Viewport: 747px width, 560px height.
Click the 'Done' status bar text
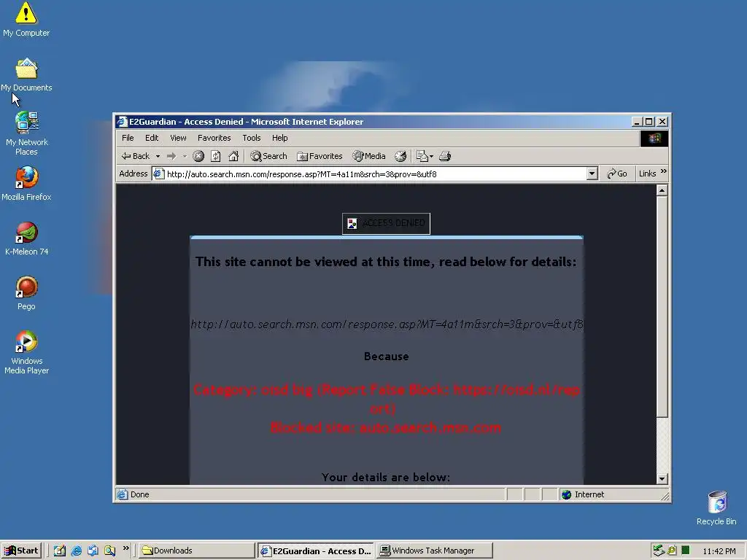coord(139,495)
